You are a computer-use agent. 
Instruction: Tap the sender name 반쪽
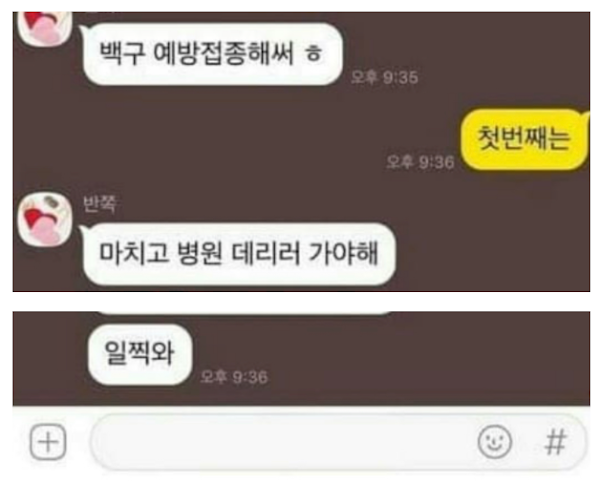coord(99,204)
